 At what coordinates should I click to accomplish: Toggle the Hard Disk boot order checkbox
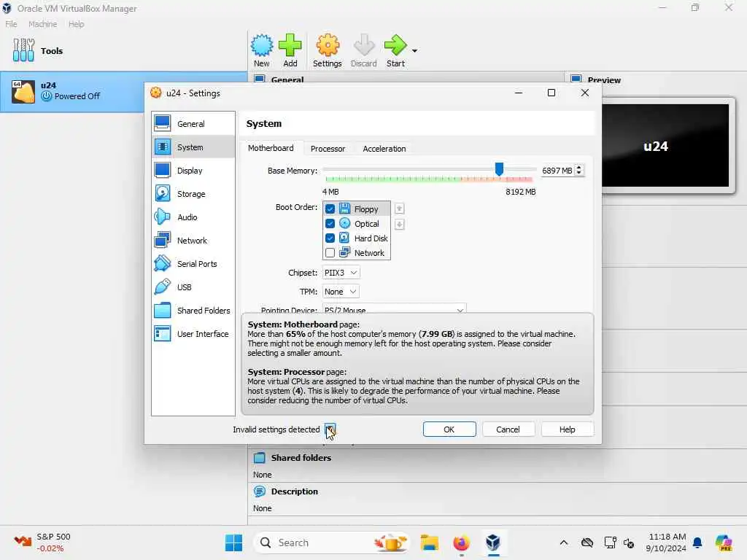pyautogui.click(x=330, y=238)
